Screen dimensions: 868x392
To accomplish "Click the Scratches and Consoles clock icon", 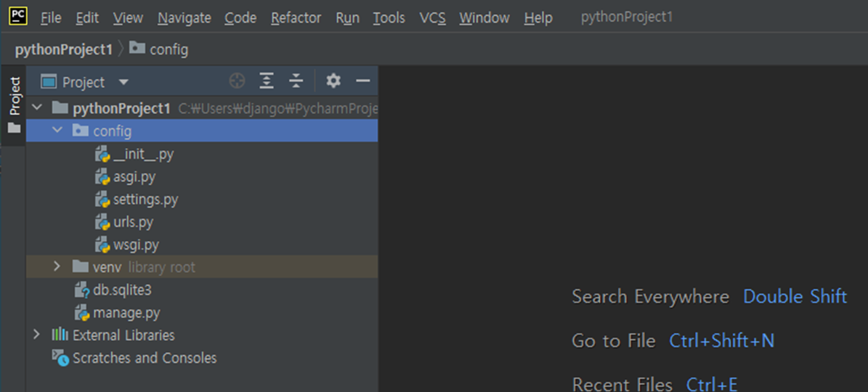I will tap(60, 358).
